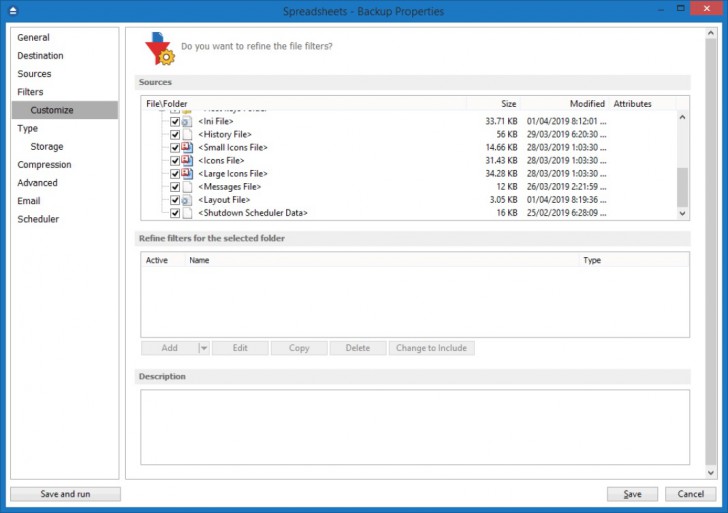Click the Messages File document icon
Viewport: 728px width, 513px height.
coord(187,187)
